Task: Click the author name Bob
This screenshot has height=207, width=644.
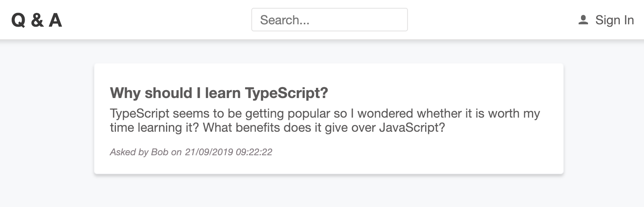Action: point(160,152)
